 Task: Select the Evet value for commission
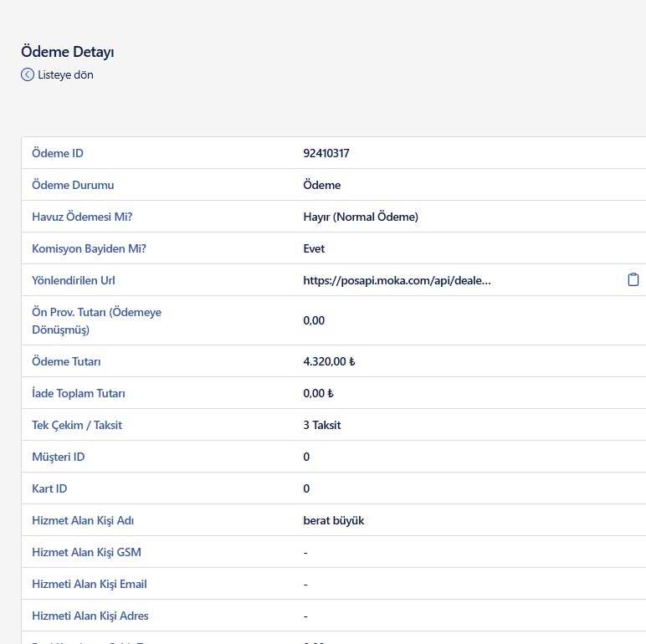click(x=314, y=248)
